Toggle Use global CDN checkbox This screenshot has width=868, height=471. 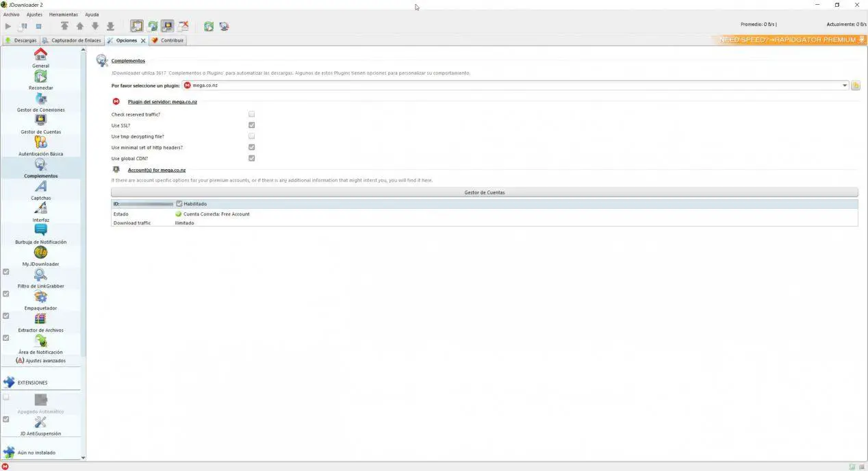coord(252,158)
